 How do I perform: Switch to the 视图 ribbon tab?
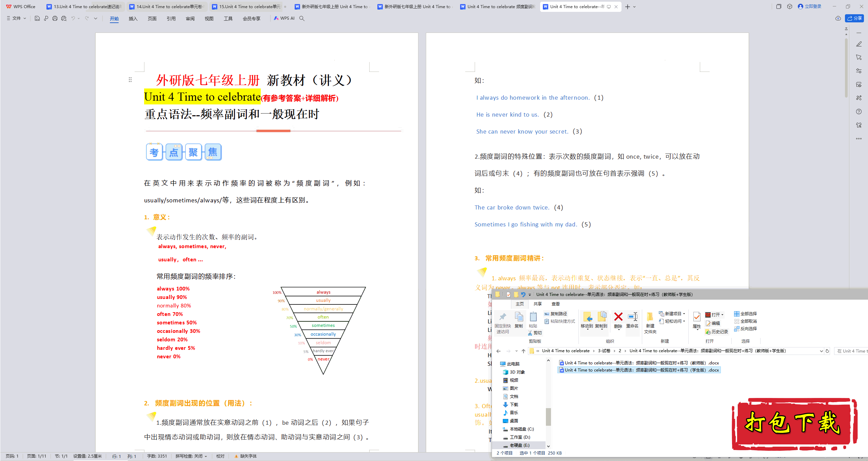pyautogui.click(x=209, y=19)
